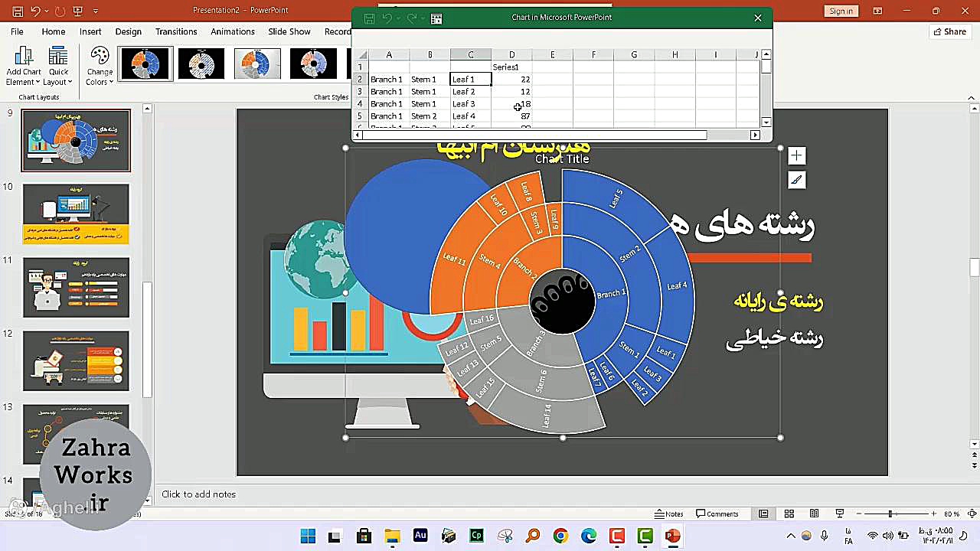Redo icon in chart data window
The width and height of the screenshot is (980, 551).
click(412, 18)
